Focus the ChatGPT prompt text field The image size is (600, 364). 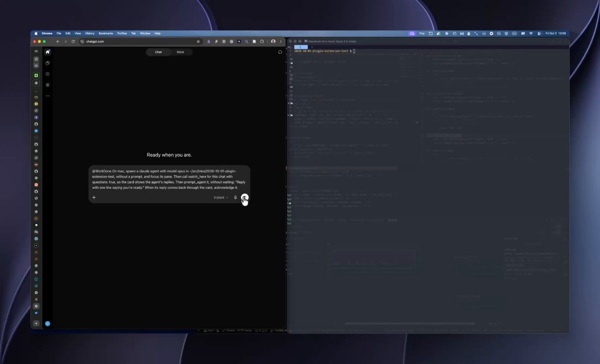click(169, 179)
